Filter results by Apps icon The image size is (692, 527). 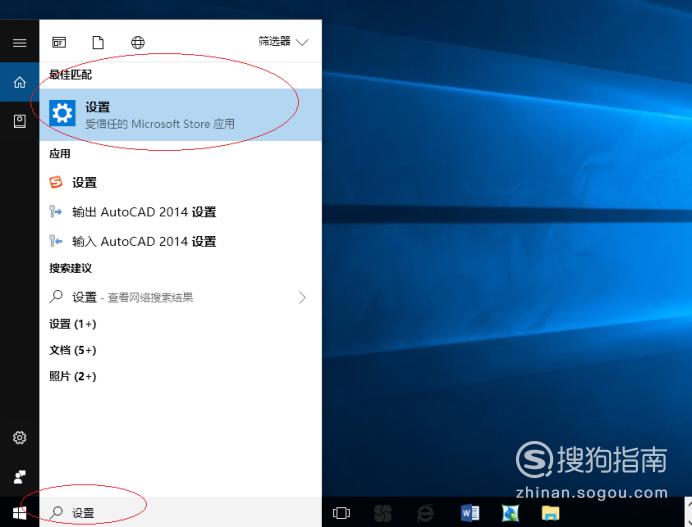59,42
